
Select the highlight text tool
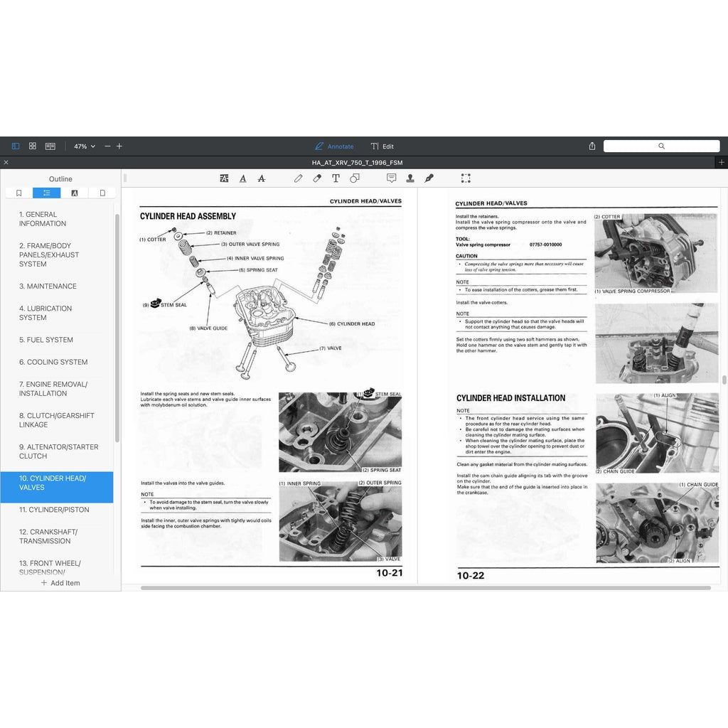coord(225,178)
